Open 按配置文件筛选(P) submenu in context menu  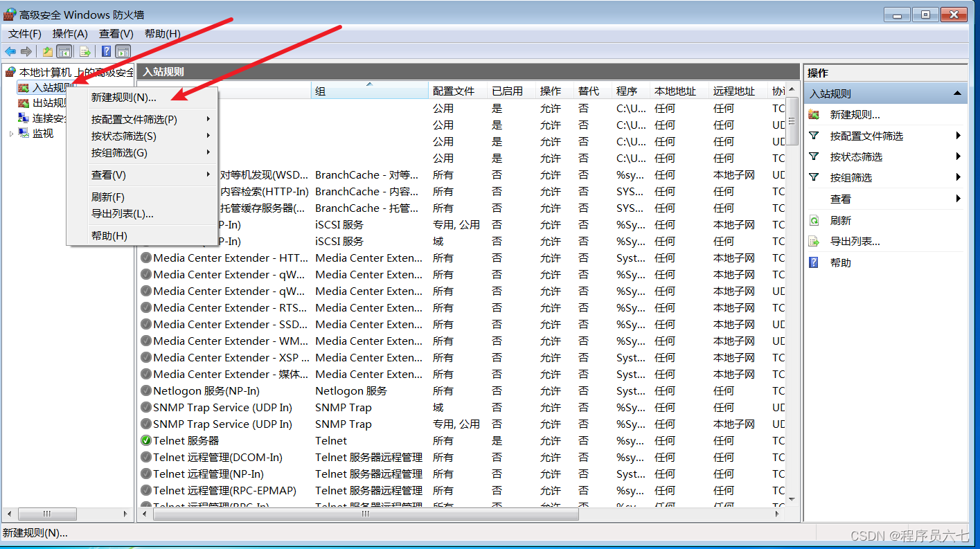point(142,119)
